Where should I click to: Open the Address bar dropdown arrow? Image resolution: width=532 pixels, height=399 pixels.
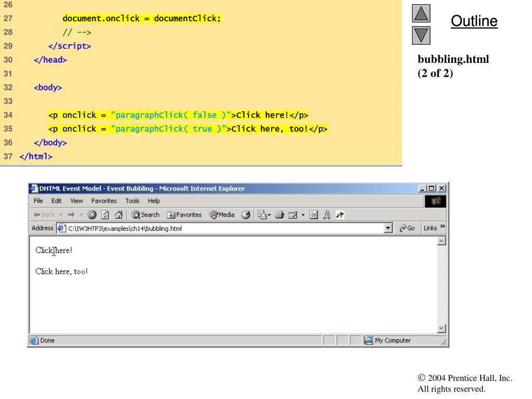(x=388, y=228)
